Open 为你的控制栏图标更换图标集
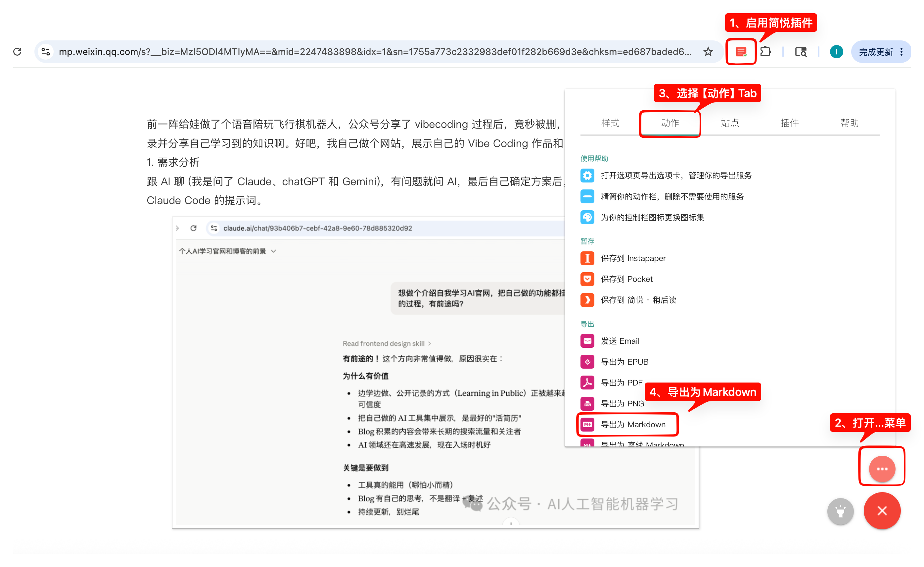This screenshot has height=567, width=924. click(x=652, y=217)
